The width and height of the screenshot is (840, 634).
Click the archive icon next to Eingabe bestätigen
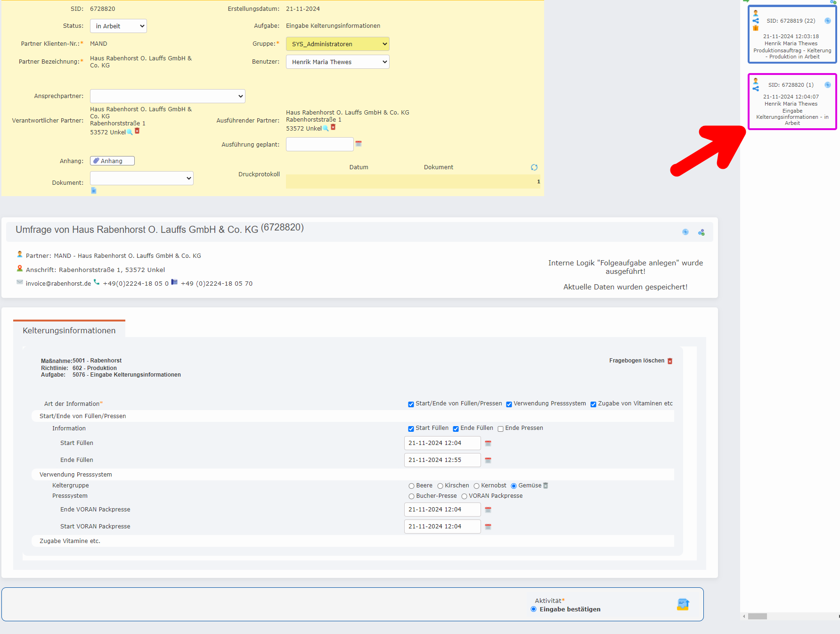pos(684,604)
